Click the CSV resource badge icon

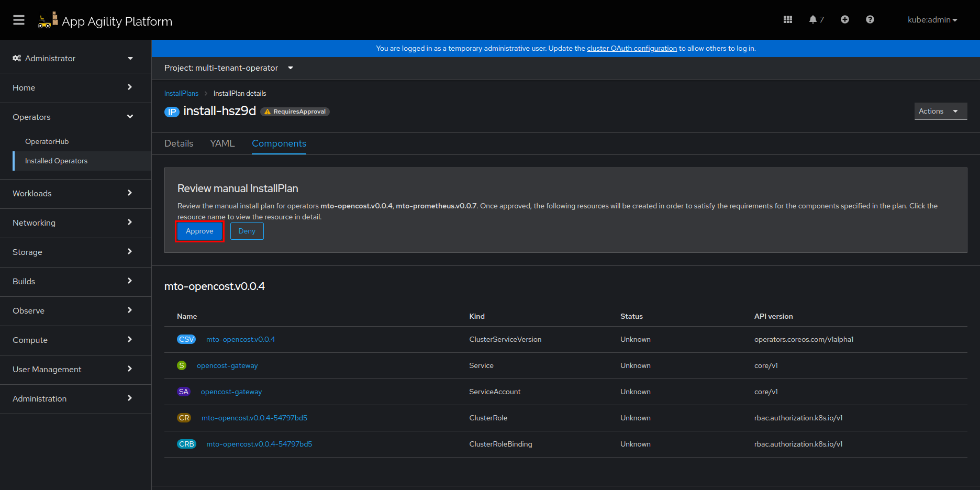pyautogui.click(x=186, y=339)
